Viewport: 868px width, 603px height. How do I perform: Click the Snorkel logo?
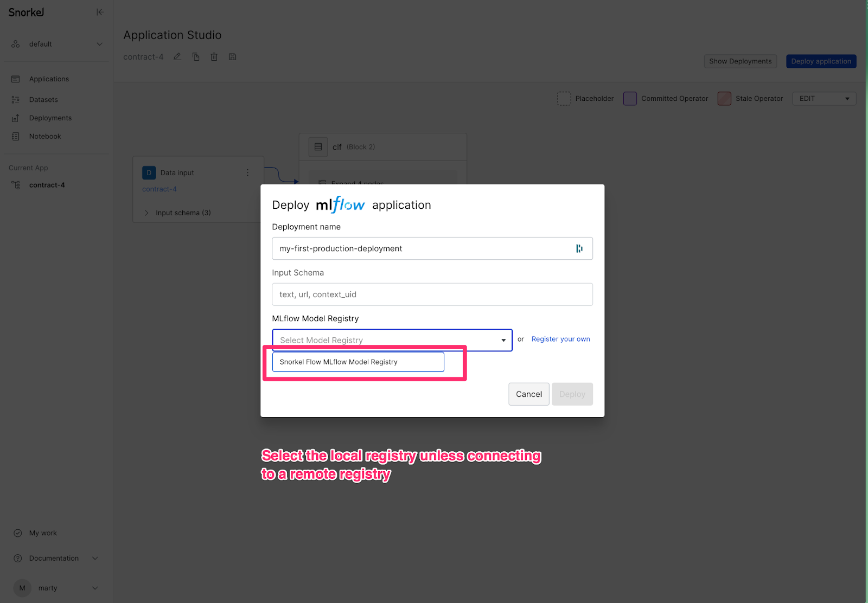click(x=26, y=12)
